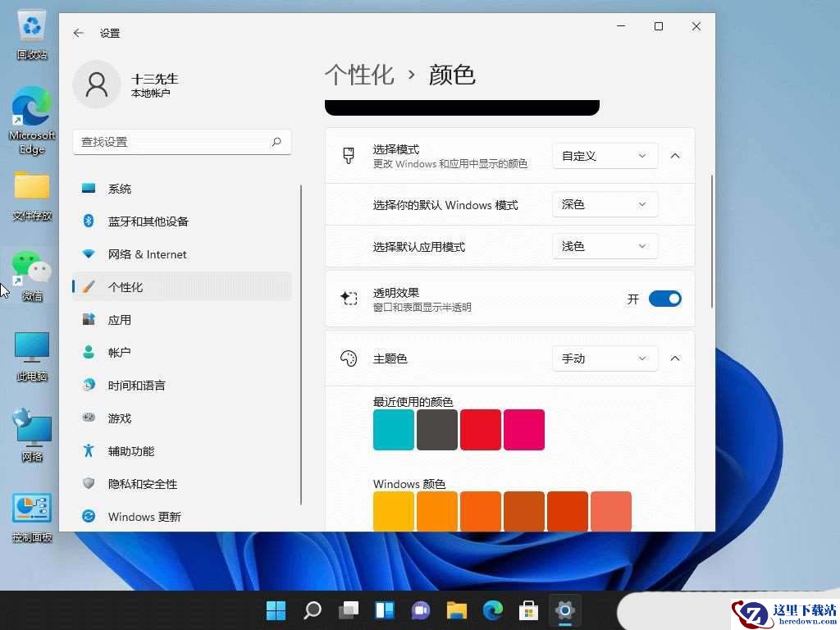Pick the yellow Windows color swatch
This screenshot has width=840, height=630.
coord(394,511)
